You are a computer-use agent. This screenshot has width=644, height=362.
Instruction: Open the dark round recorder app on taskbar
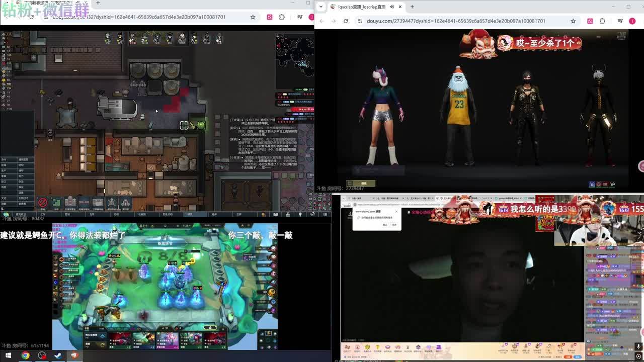[42, 355]
